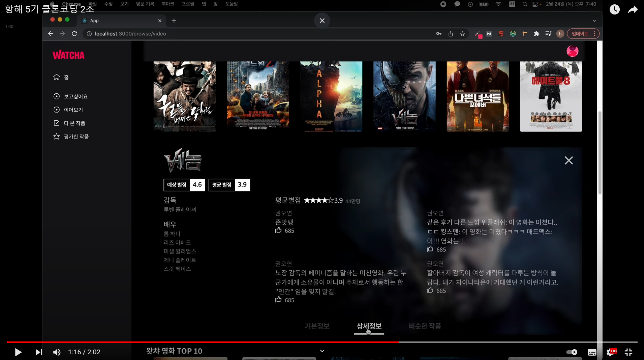Click the share page icon in address bar
Viewport: 644px width, 360px height.
pyautogui.click(x=451, y=34)
